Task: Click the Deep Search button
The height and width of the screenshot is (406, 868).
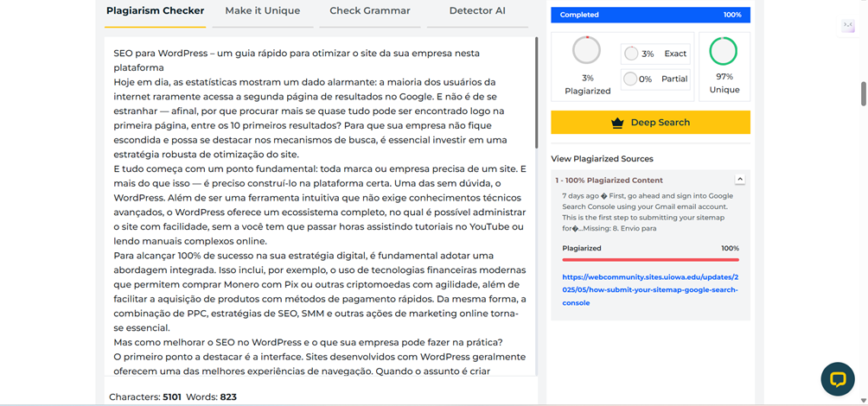Action: 650,123
